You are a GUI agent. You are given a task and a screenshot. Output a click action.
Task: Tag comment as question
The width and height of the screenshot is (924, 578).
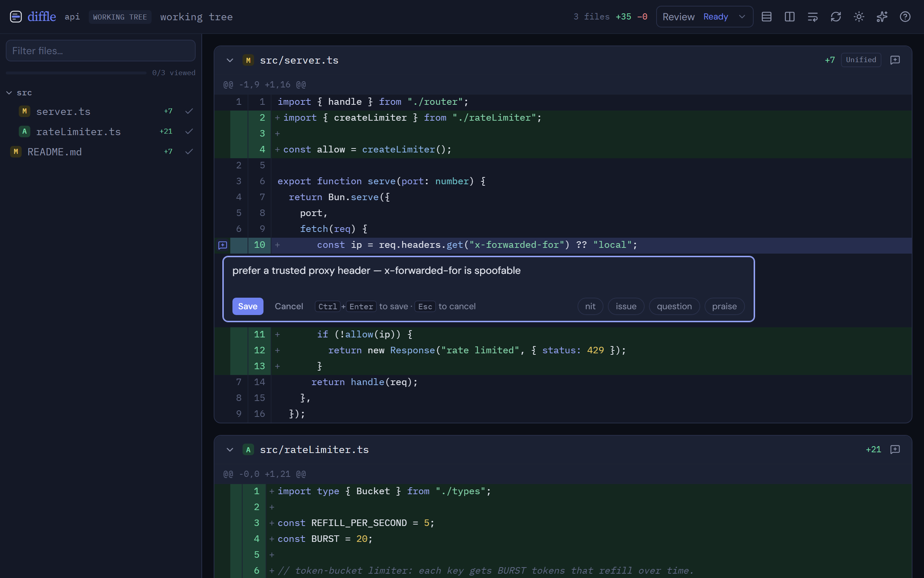click(674, 306)
